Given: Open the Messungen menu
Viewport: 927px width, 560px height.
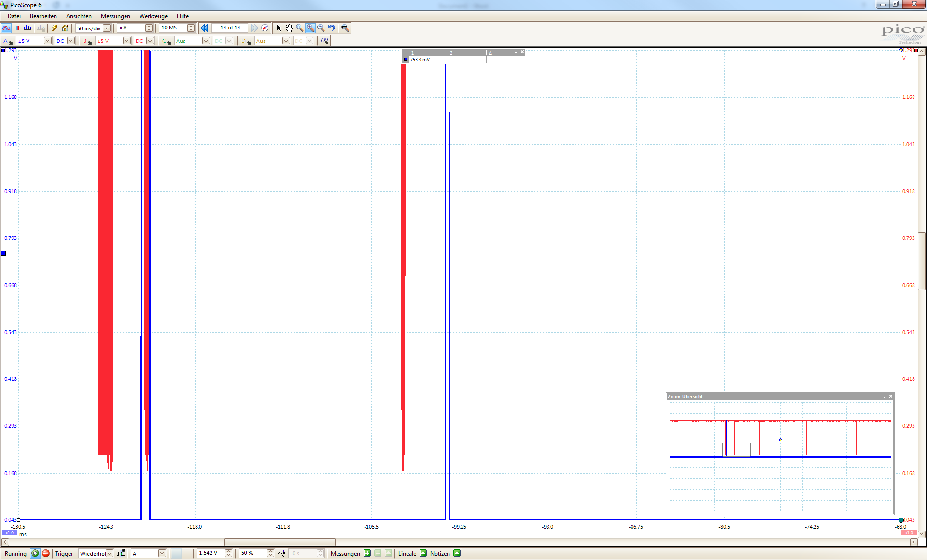Looking at the screenshot, I should tap(115, 16).
